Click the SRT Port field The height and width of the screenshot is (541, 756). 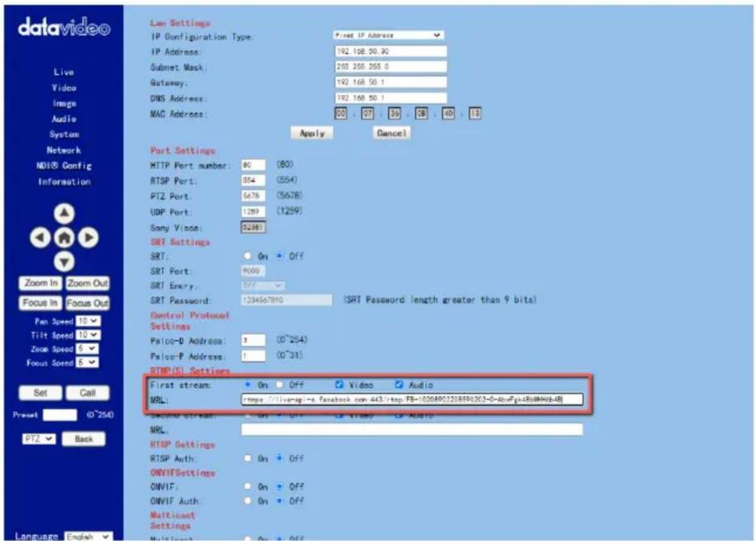[x=253, y=271]
